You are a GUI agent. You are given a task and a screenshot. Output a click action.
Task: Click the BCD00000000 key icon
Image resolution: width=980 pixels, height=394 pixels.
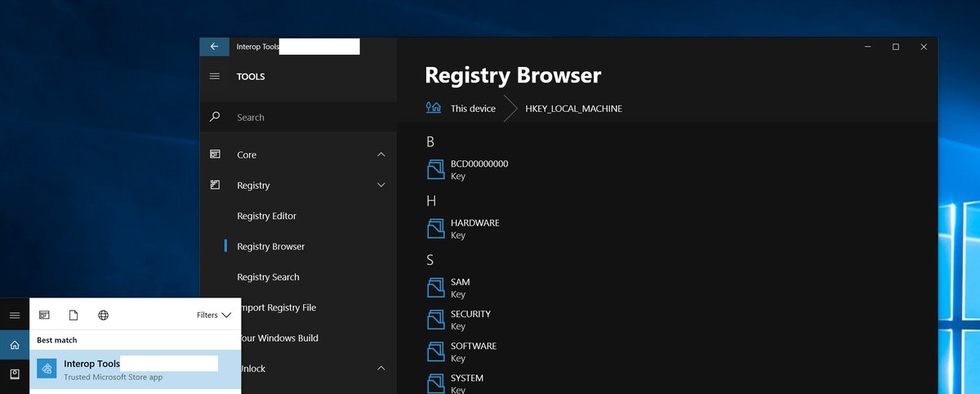(435, 169)
